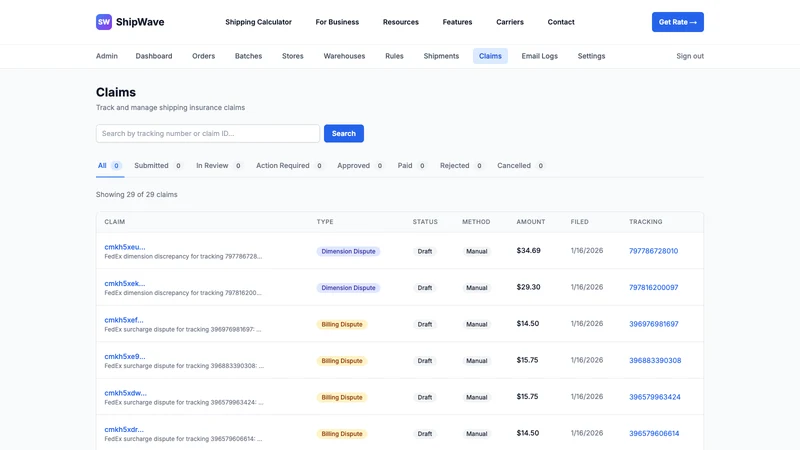Image resolution: width=800 pixels, height=450 pixels.
Task: Click the 'Showing 29 of 29 claims' text
Action: click(137, 194)
